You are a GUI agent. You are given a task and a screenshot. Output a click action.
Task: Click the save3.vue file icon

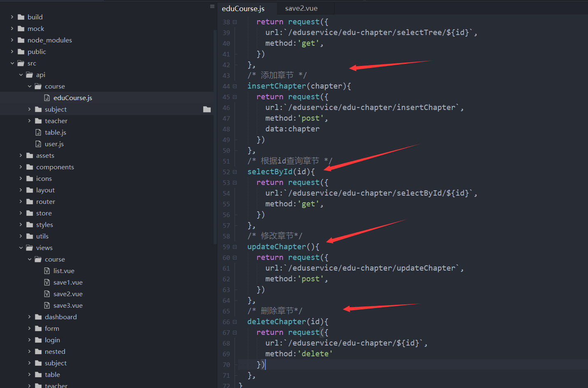(47, 305)
